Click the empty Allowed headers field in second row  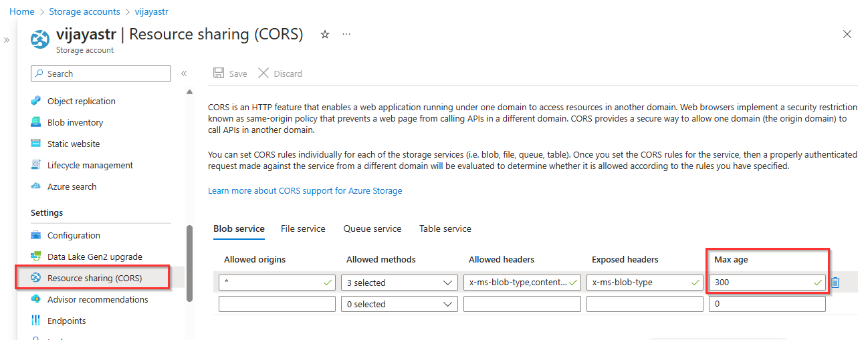click(522, 304)
